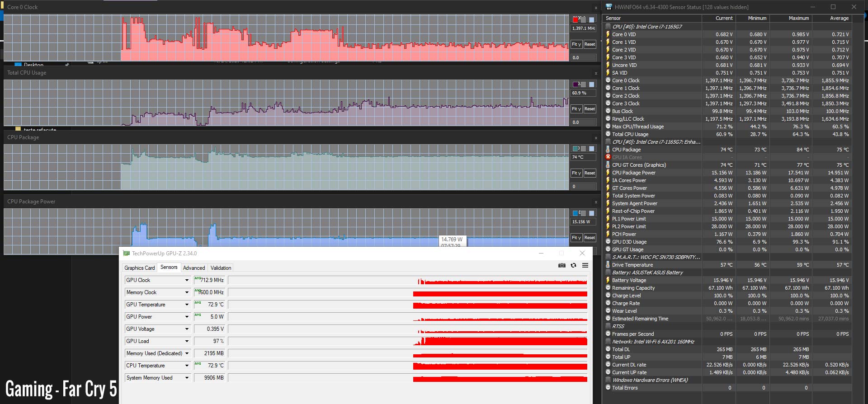Pick the red line color of Core 0 Clock graph
The width and height of the screenshot is (868, 404).
576,19
